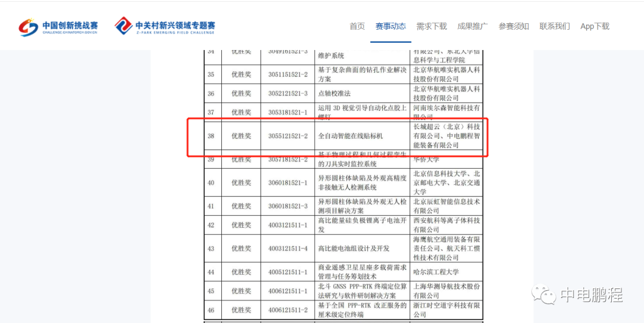This screenshot has width=644, height=323.
Task: Click the 优胜奖 award cell in row 46
Action: click(241, 310)
